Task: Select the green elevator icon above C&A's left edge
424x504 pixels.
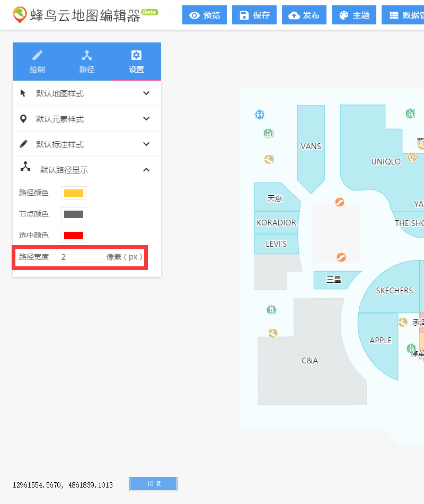Action: click(271, 310)
